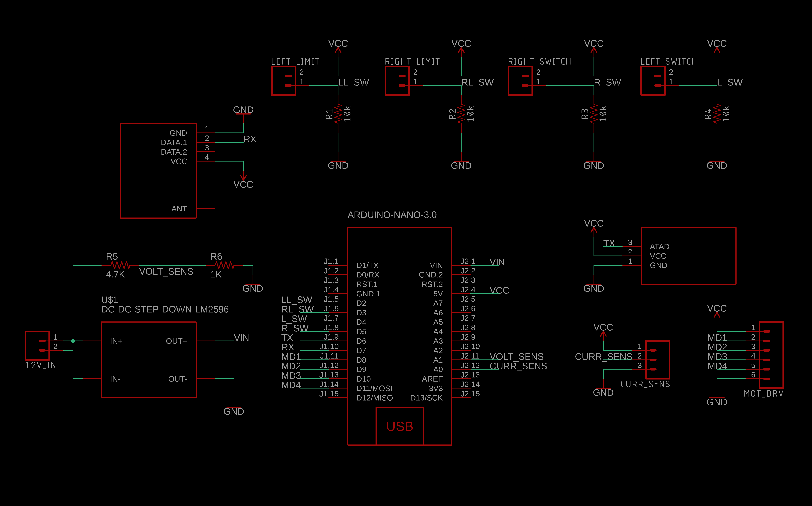
Task: Click the CURR_SENS net label near J2.12
Action: coord(518,366)
